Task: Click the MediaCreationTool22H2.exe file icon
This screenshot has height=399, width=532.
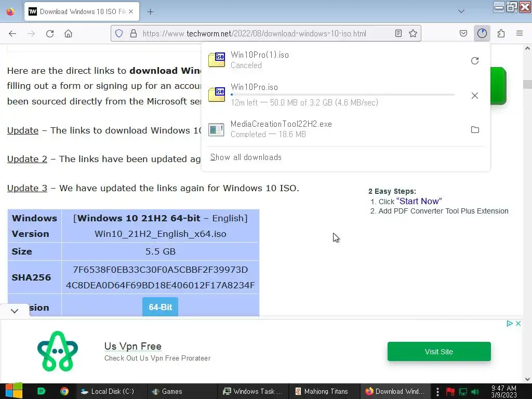Action: [x=217, y=129]
